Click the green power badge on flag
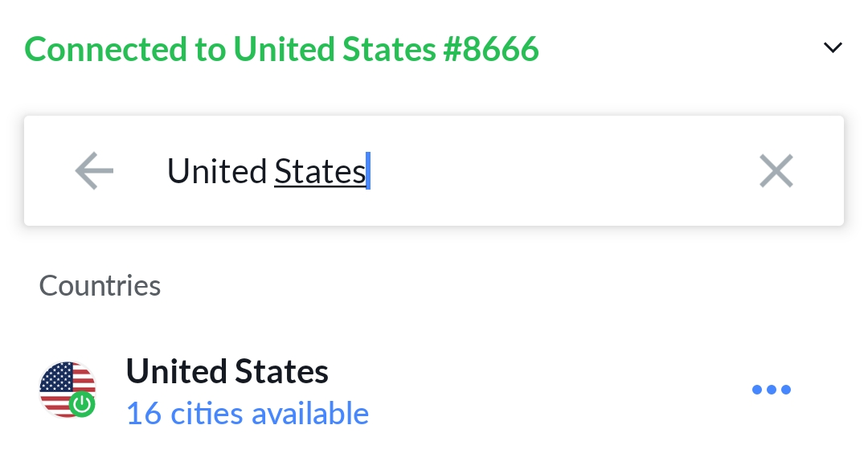The width and height of the screenshot is (868, 470). [81, 404]
